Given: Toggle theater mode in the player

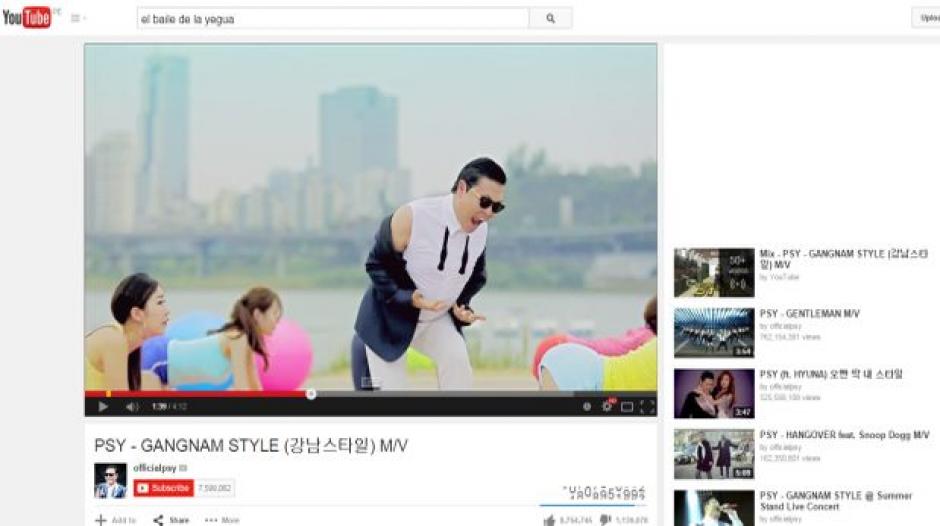Looking at the screenshot, I should 627,407.
